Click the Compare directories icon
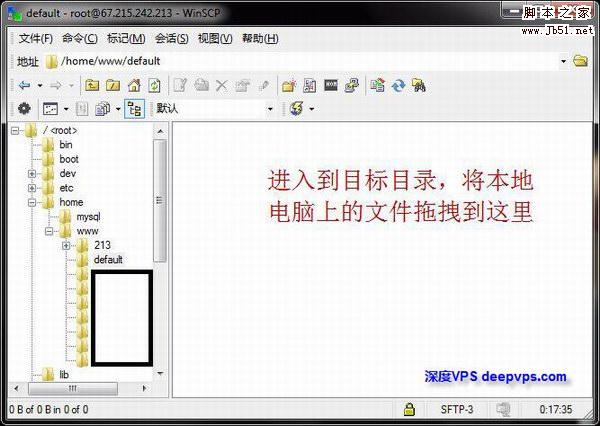 (x=310, y=85)
